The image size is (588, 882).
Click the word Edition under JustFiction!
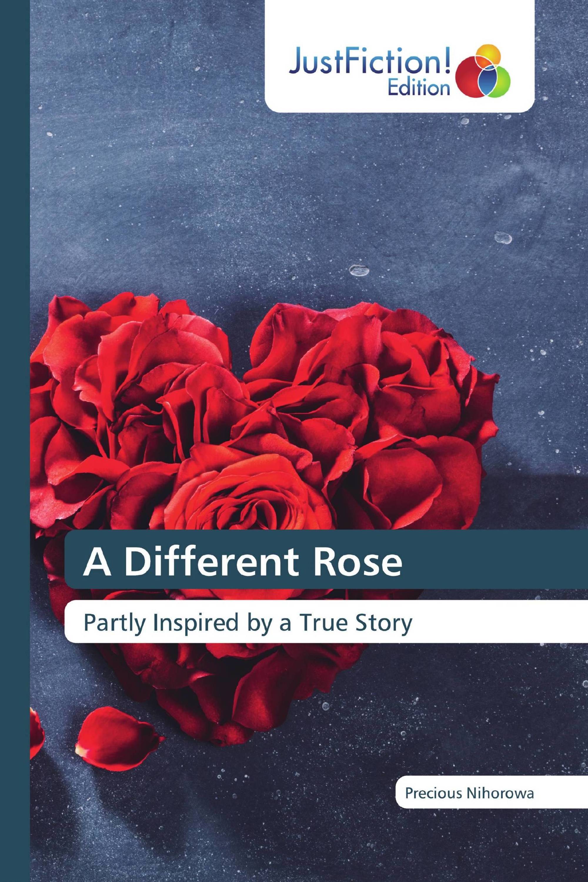[418, 88]
